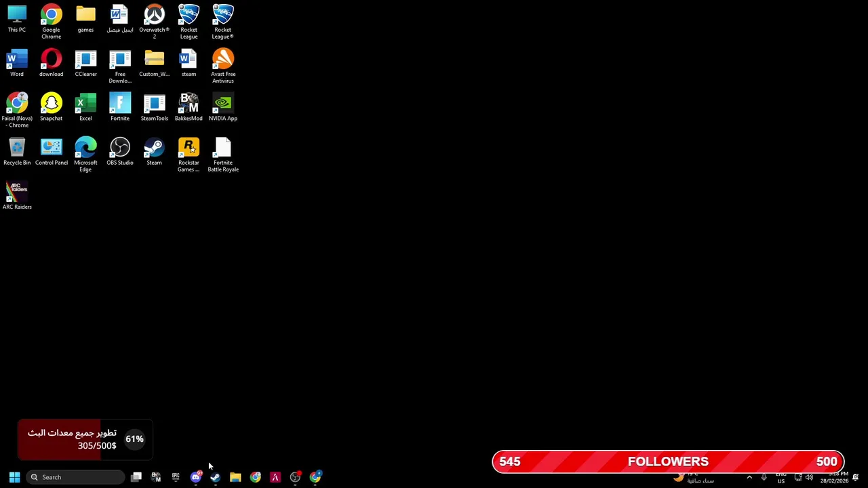Screen dimensions: 868x488
Task: Open File Explorer from taskbar
Action: (235, 477)
